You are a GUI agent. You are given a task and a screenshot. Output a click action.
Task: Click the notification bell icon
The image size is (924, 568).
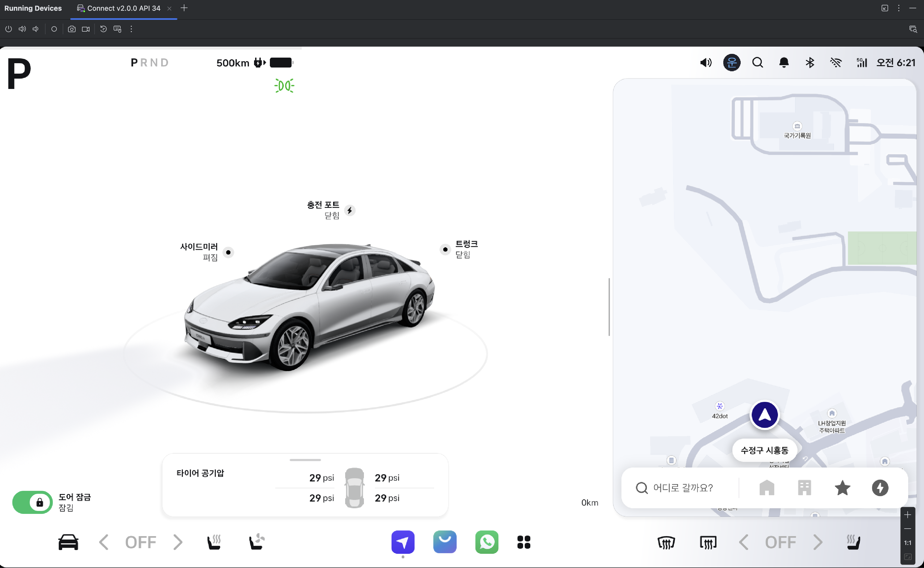(784, 62)
